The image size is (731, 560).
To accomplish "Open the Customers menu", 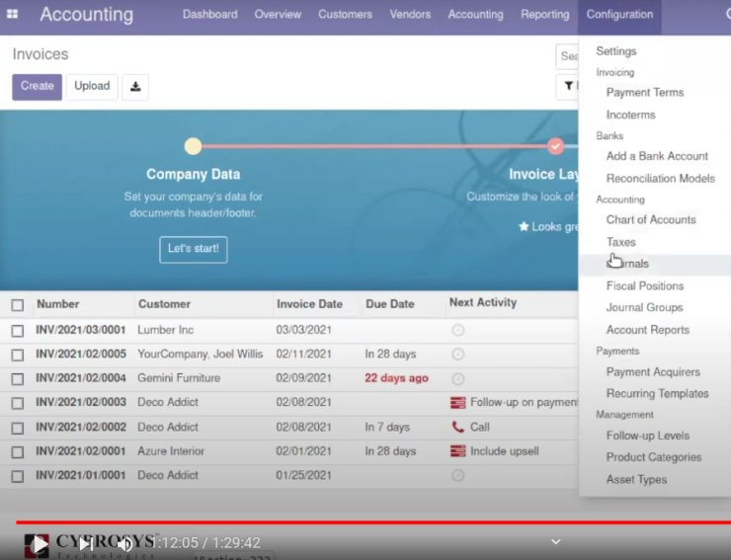I will point(345,15).
